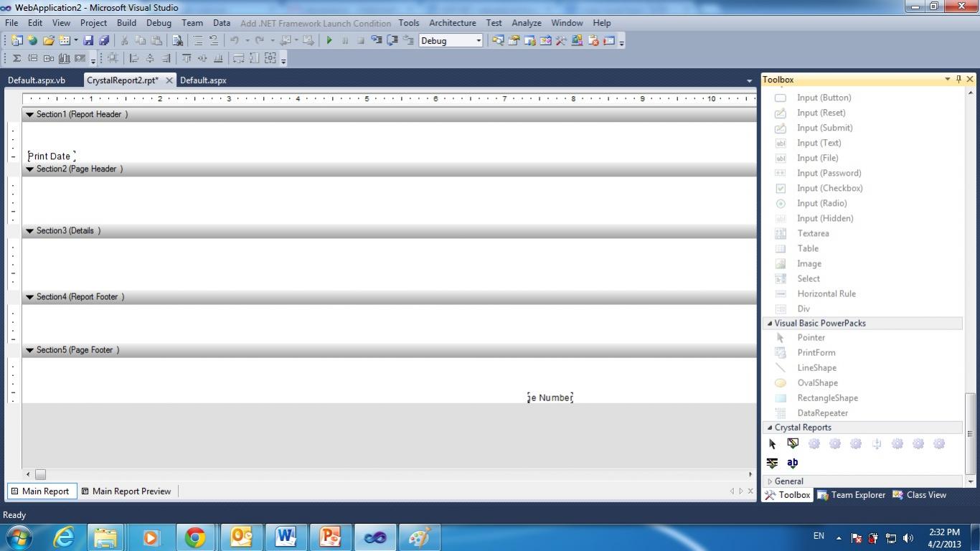Select the Crystal Reports box object tool
Viewport: 980px width, 551px height.
click(x=793, y=443)
